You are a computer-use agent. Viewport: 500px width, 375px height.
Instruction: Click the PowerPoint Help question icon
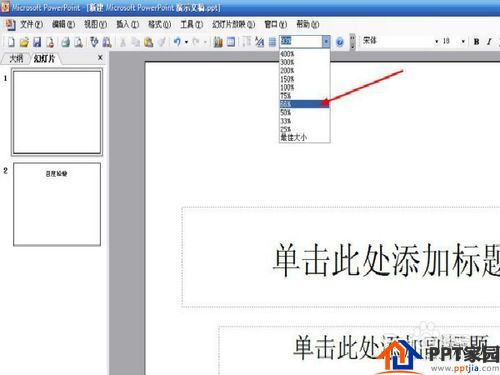pos(340,42)
